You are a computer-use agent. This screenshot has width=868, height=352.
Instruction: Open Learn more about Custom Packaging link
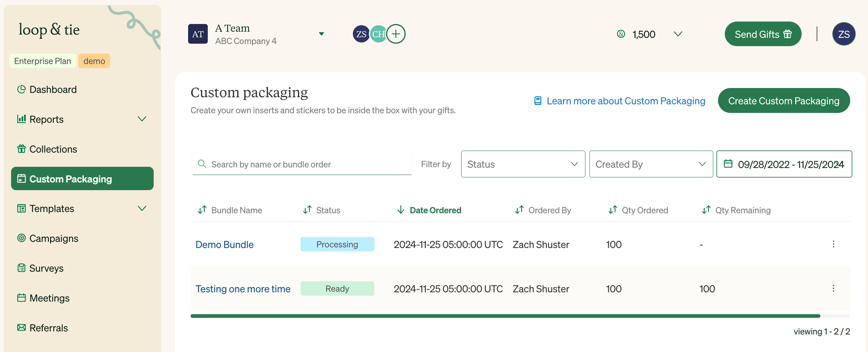click(619, 101)
